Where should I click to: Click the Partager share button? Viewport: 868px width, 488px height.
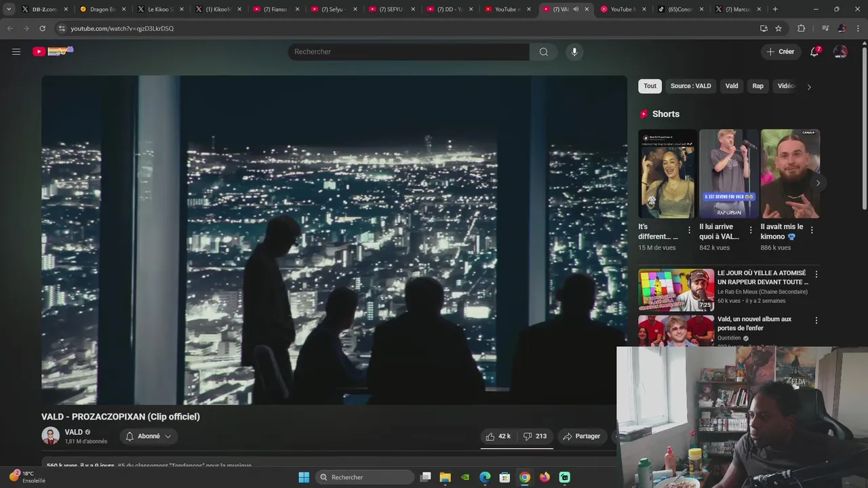tap(582, 436)
